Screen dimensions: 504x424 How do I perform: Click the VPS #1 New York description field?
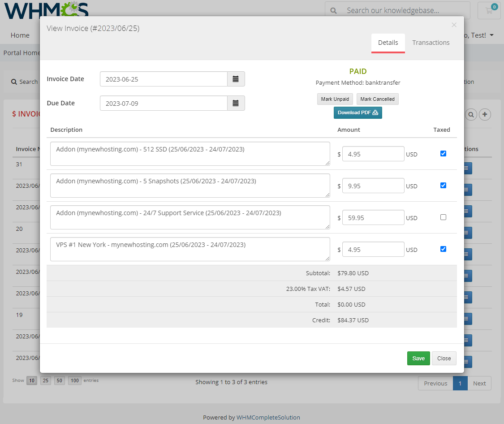point(190,249)
